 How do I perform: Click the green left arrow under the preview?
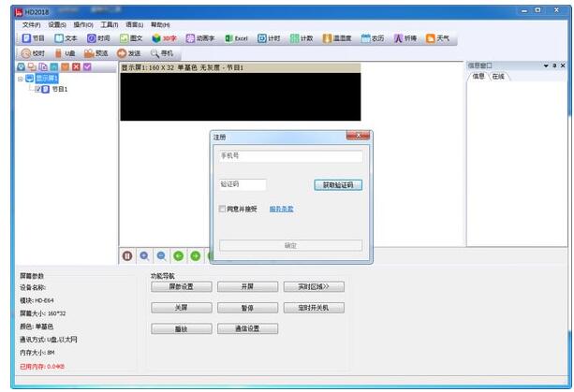pos(178,256)
